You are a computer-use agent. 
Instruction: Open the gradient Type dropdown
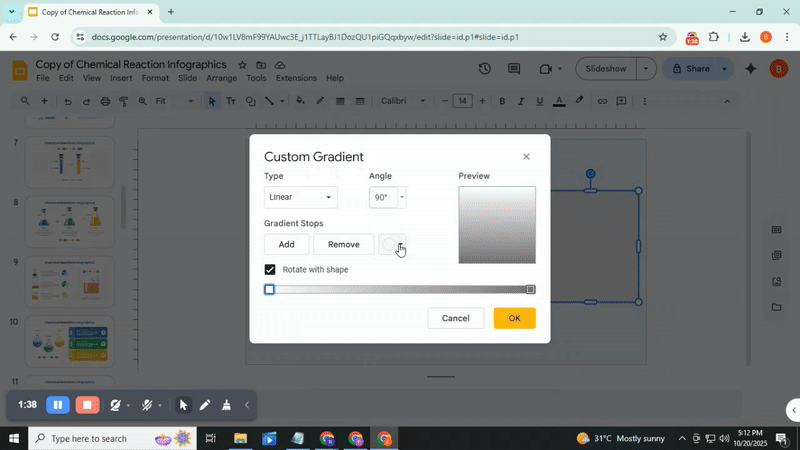point(300,198)
